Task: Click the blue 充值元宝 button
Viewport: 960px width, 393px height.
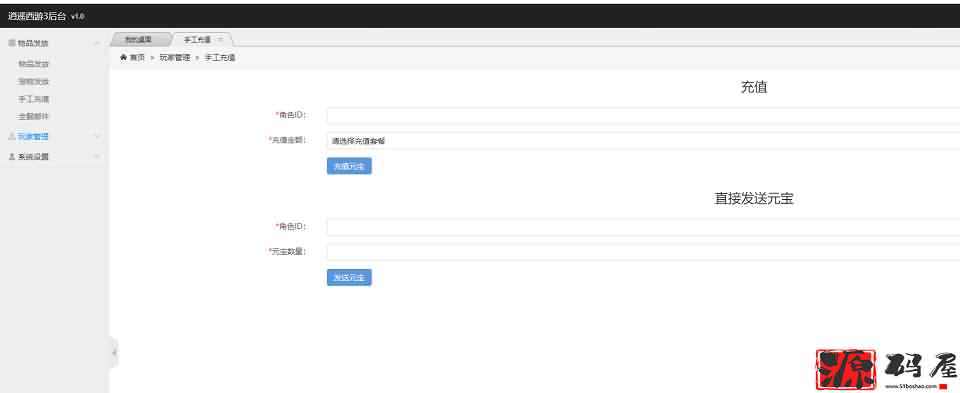Action: pos(349,166)
